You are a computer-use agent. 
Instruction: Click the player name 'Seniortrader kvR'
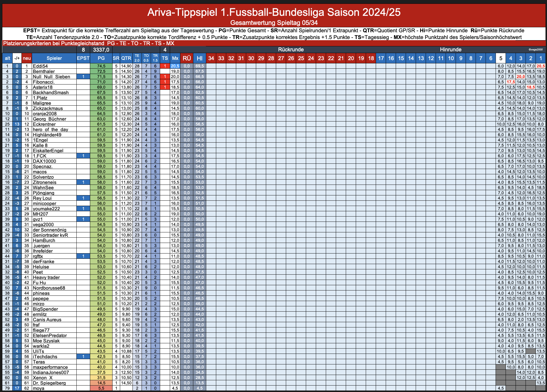50,235
